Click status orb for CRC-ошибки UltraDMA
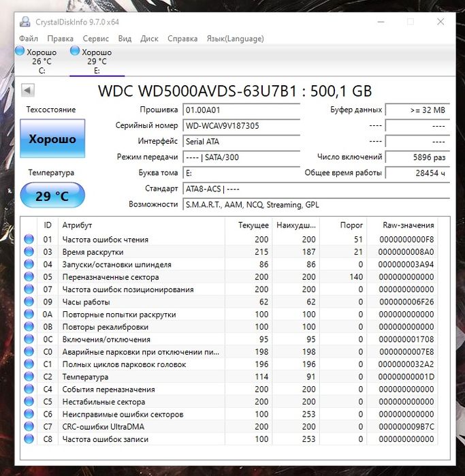 click(x=29, y=427)
